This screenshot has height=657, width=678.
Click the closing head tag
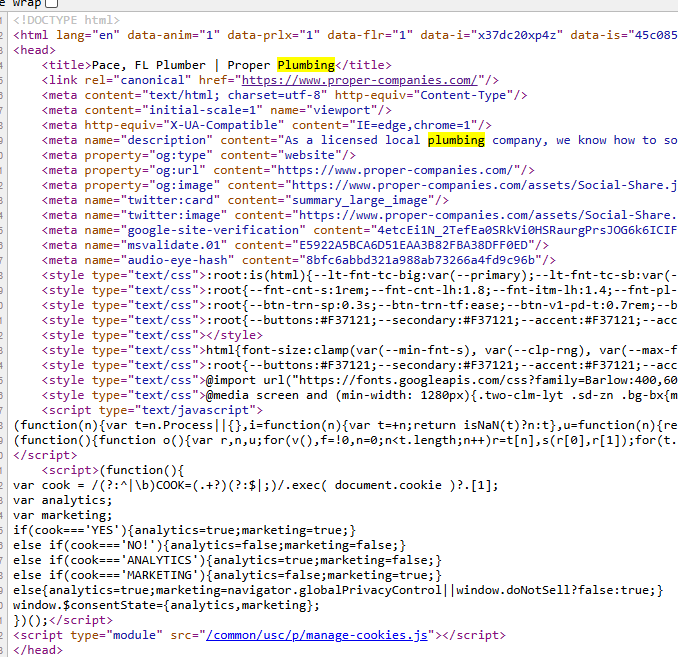(38, 650)
